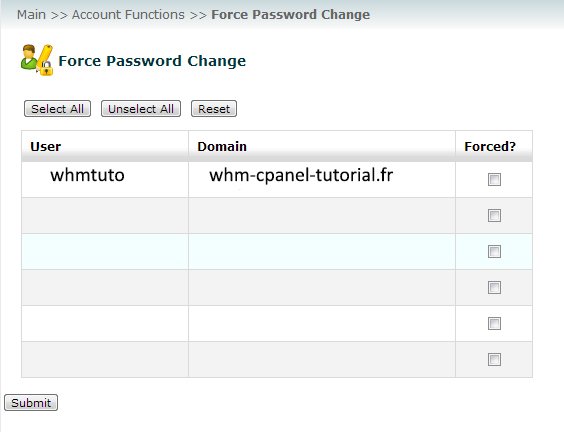Image resolution: width=564 pixels, height=432 pixels.
Task: Click the Unselect All button
Action: 141,109
